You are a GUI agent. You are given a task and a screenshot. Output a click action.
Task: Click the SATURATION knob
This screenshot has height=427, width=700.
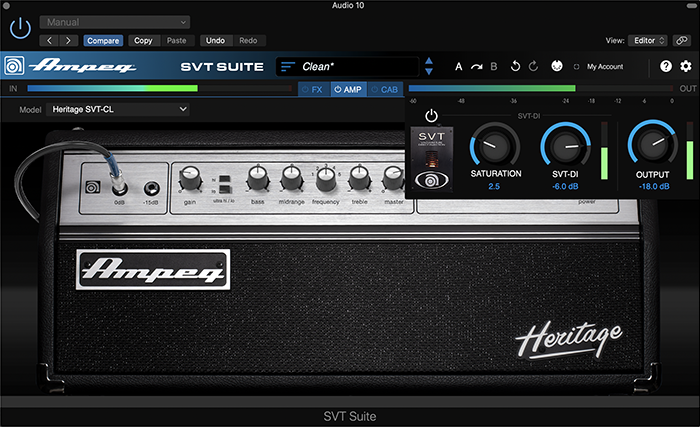click(x=495, y=146)
